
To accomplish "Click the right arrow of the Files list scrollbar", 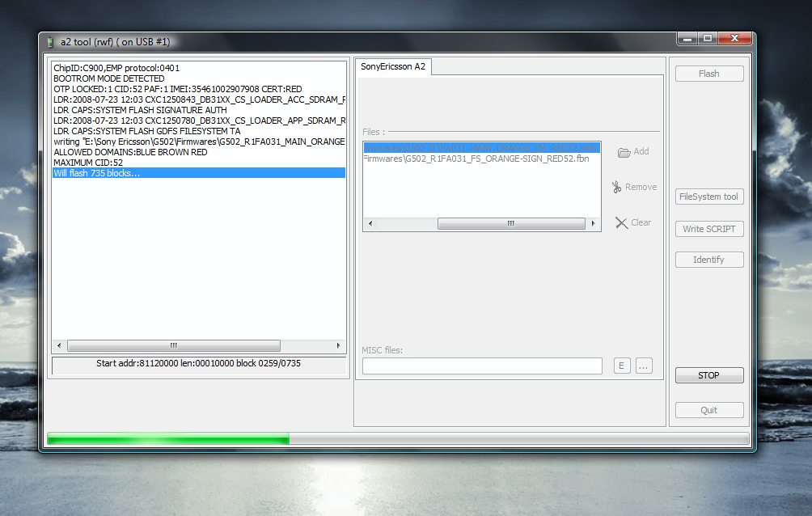I will click(593, 223).
